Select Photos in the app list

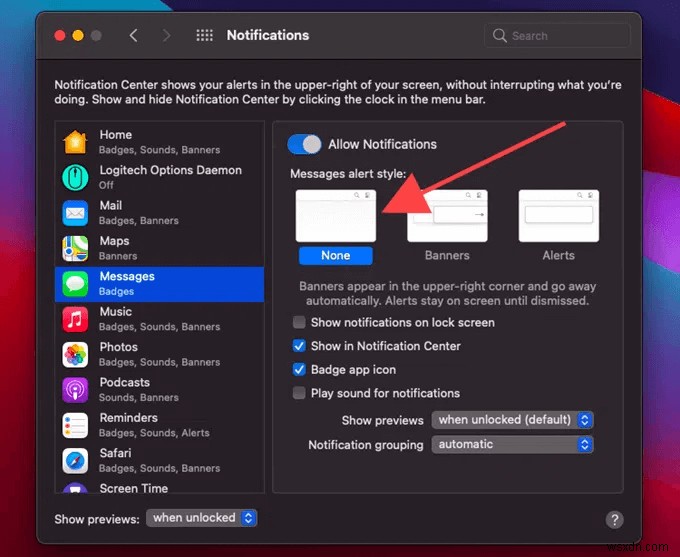160,354
